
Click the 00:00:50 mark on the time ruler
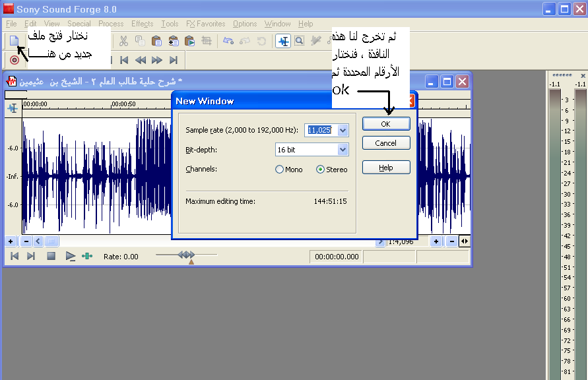point(124,104)
